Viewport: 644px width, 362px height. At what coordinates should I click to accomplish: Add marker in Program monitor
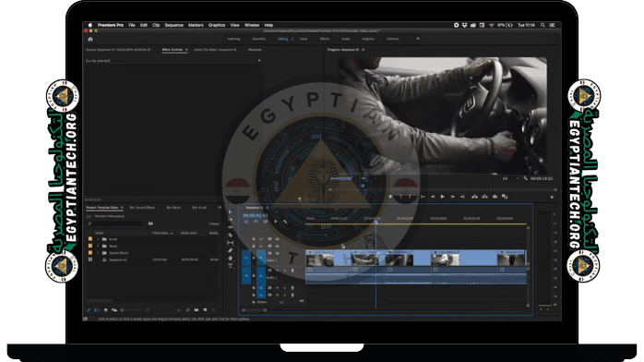tap(390, 197)
